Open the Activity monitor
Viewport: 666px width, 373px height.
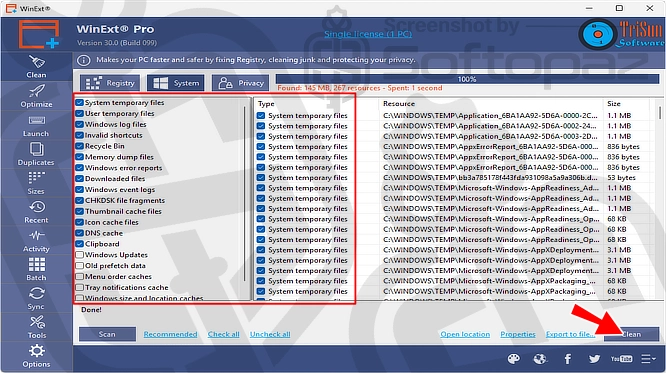[36, 241]
